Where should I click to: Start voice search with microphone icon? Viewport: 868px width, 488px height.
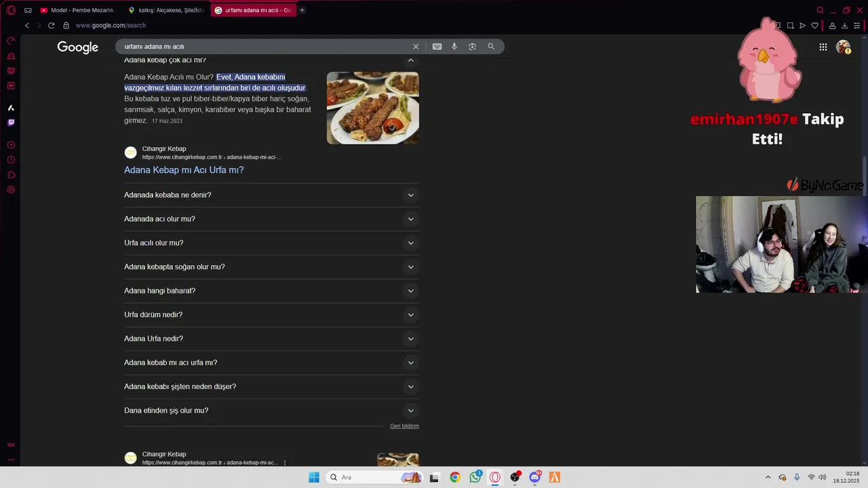(x=454, y=47)
